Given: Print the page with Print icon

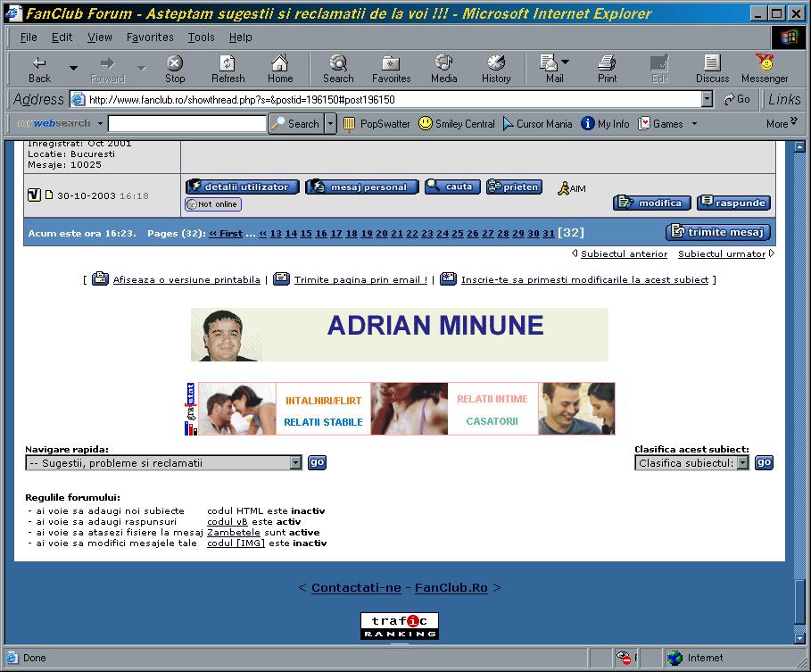Looking at the screenshot, I should [x=607, y=70].
